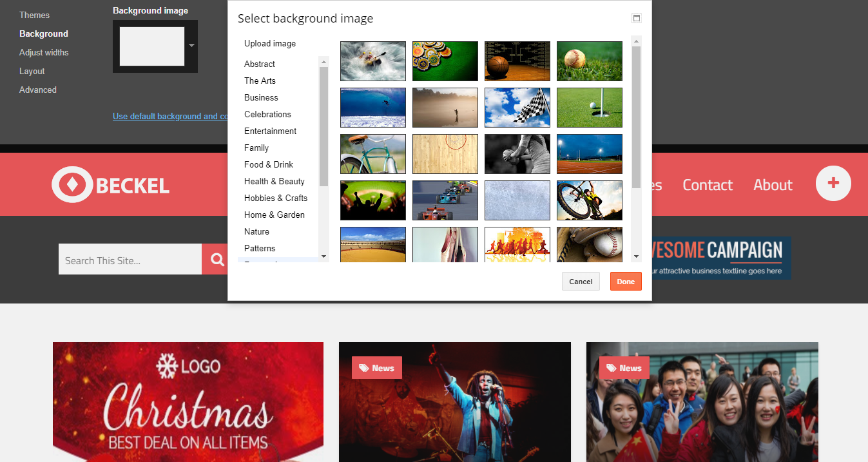Click the Search This Site field

[x=130, y=260]
